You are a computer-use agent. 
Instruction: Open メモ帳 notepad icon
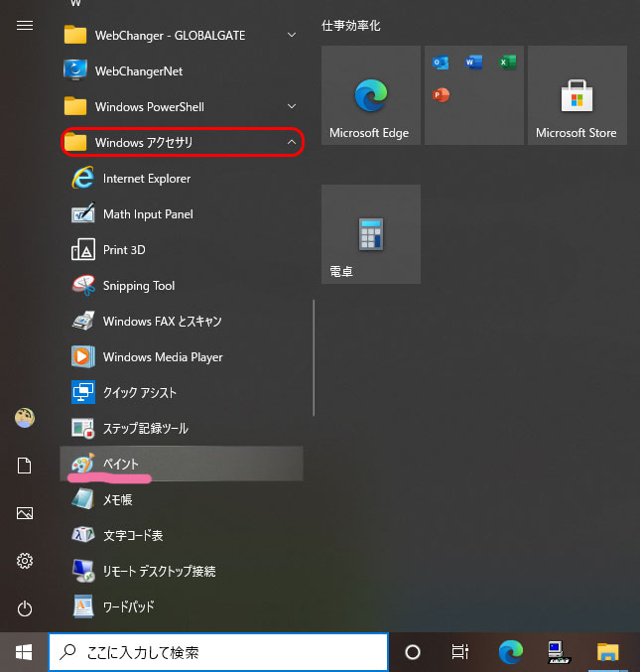coord(83,499)
